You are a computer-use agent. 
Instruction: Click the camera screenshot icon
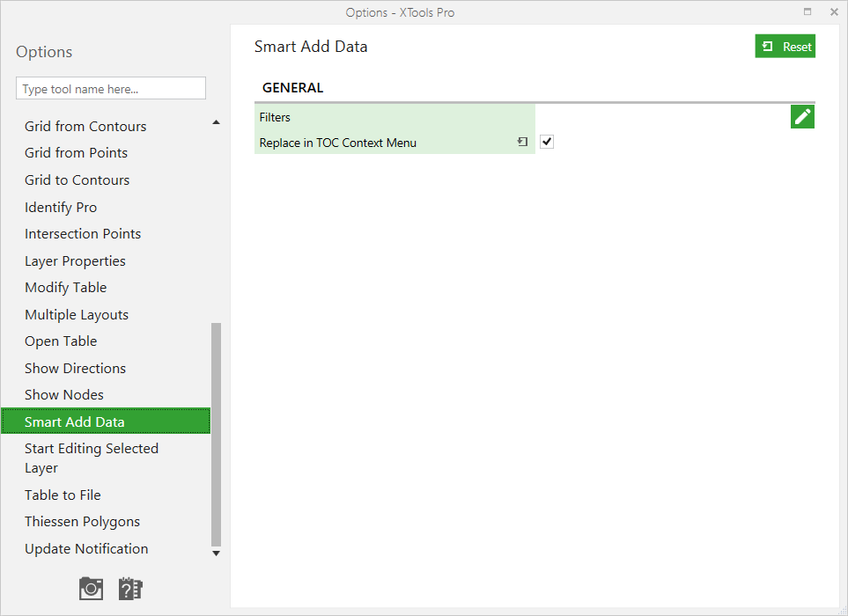point(91,589)
